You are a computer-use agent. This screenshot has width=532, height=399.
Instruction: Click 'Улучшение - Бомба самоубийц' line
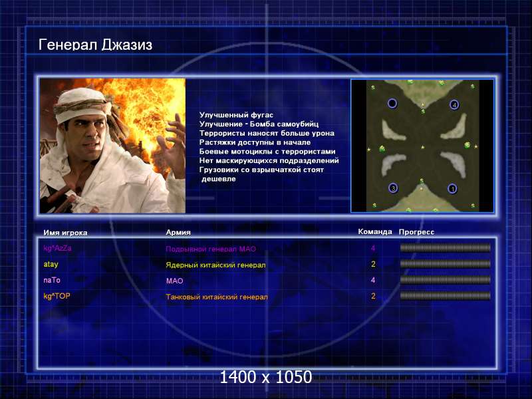pyautogui.click(x=259, y=124)
